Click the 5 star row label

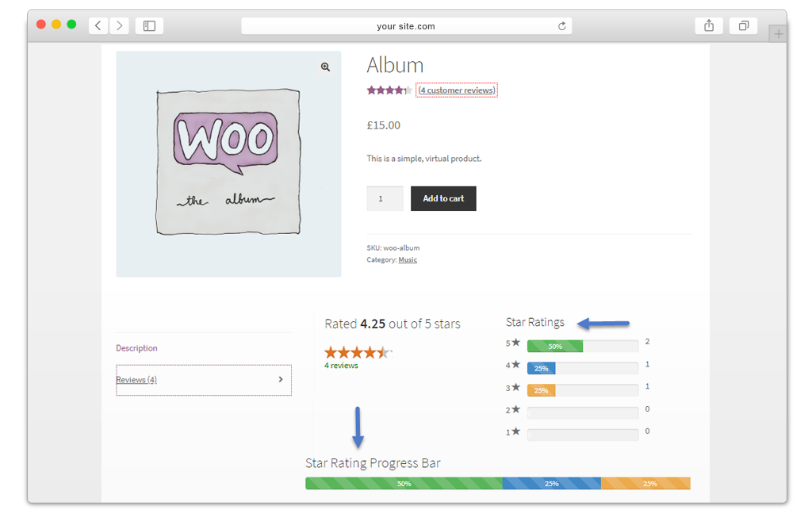coord(513,343)
